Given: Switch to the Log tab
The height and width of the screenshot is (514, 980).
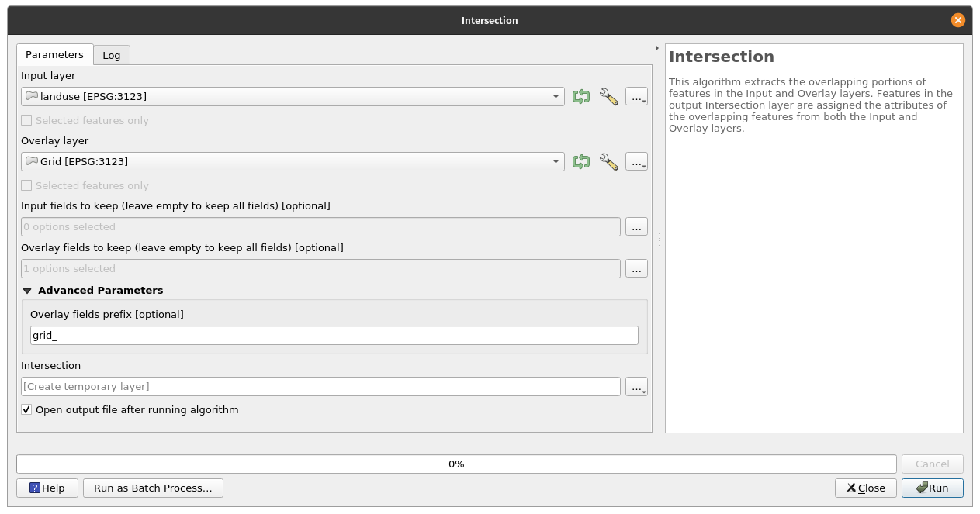Looking at the screenshot, I should pos(111,55).
